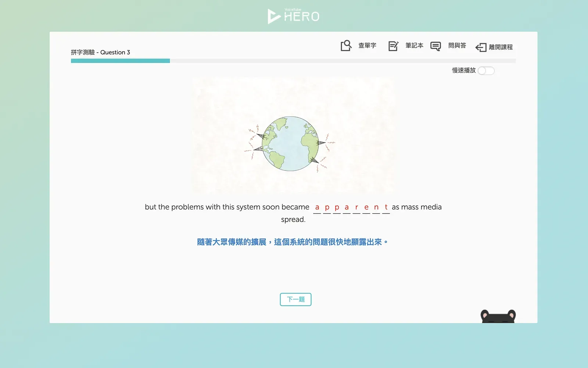The height and width of the screenshot is (368, 588).
Task: Click the word 'spread.'
Action: pos(293,220)
